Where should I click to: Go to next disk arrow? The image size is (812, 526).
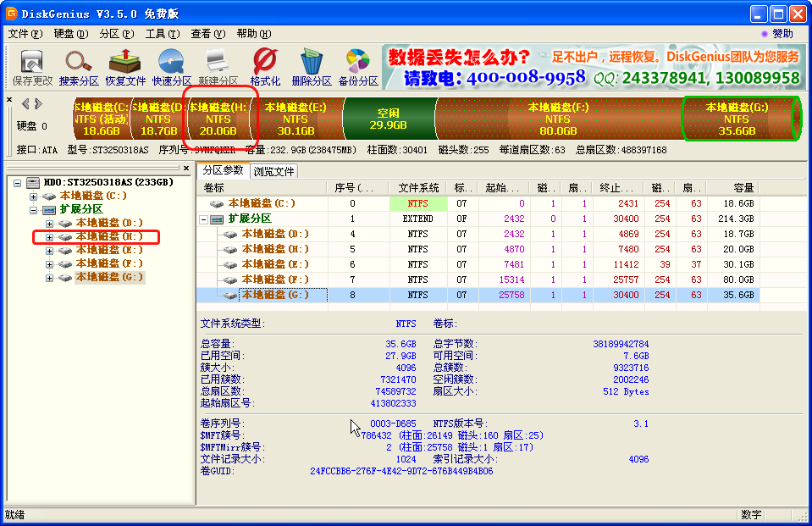tap(38, 103)
